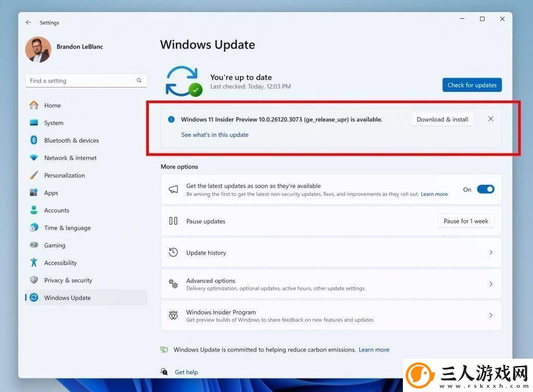Click the Windows Update sync icon in sidebar
Image resolution: width=533 pixels, height=392 pixels.
[x=34, y=297]
